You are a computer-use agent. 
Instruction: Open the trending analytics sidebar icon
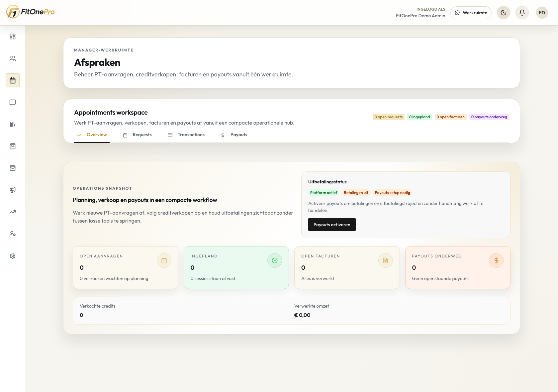13,212
